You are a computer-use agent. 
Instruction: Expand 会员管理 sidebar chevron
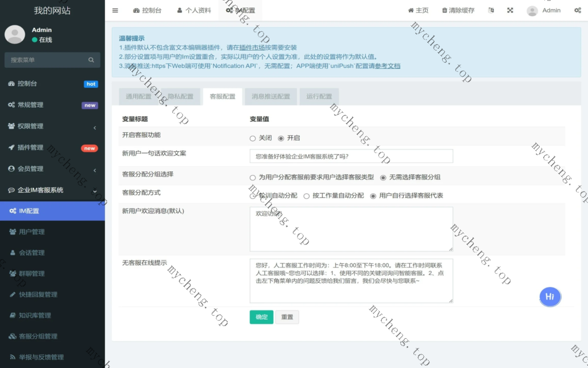tap(95, 170)
